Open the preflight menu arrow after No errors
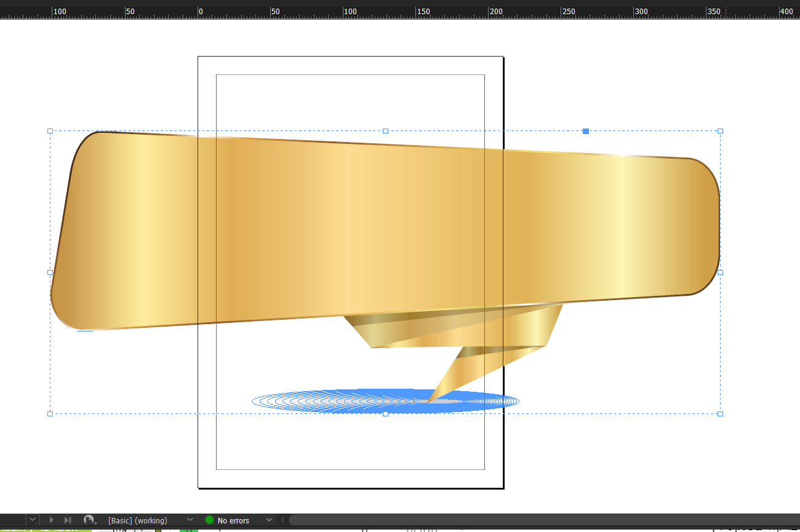Image resolution: width=800 pixels, height=532 pixels. (269, 520)
